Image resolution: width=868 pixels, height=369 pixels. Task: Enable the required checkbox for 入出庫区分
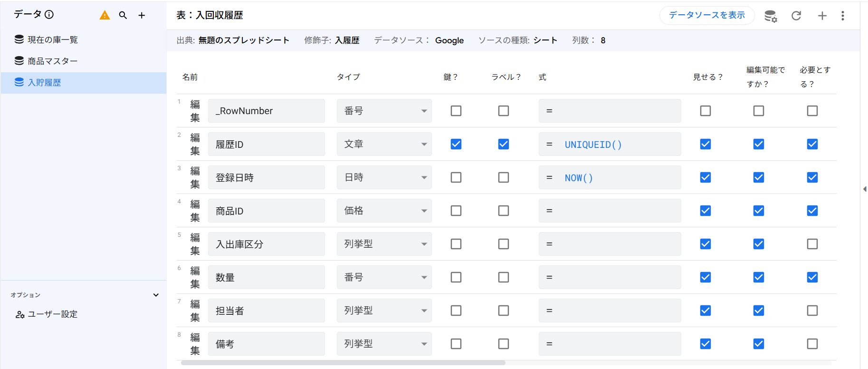click(812, 244)
